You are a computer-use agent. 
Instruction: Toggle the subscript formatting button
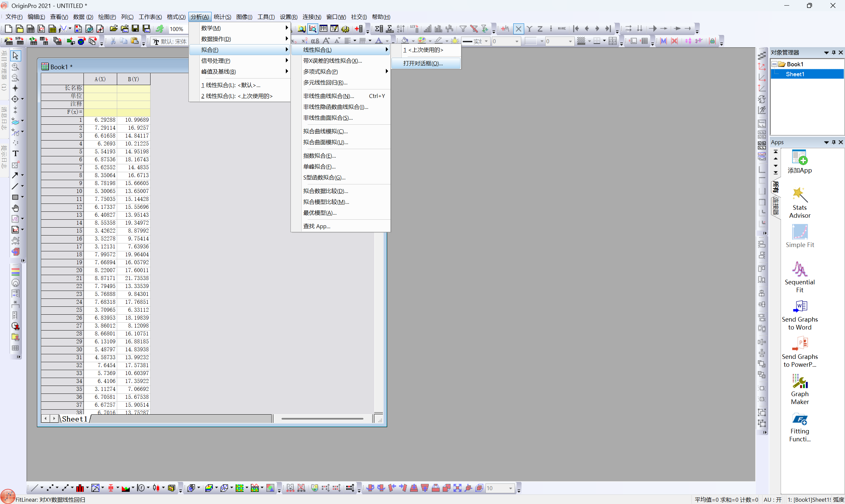293,41
